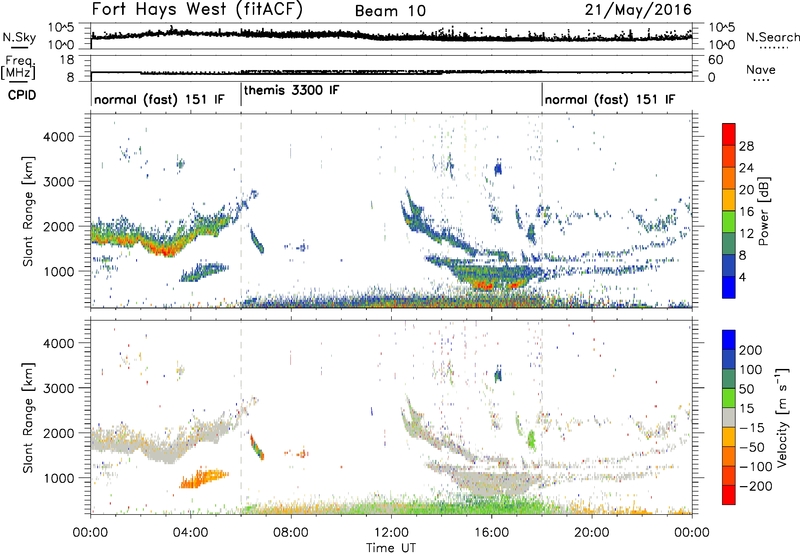This screenshot has width=800, height=554.
Task: Click the "Slant Range [km]" label of the velocity panel
Action: pyautogui.click(x=28, y=417)
